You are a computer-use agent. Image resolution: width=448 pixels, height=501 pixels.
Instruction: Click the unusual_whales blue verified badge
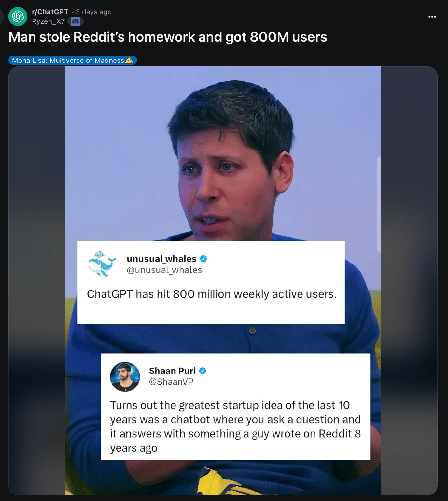pos(203,259)
